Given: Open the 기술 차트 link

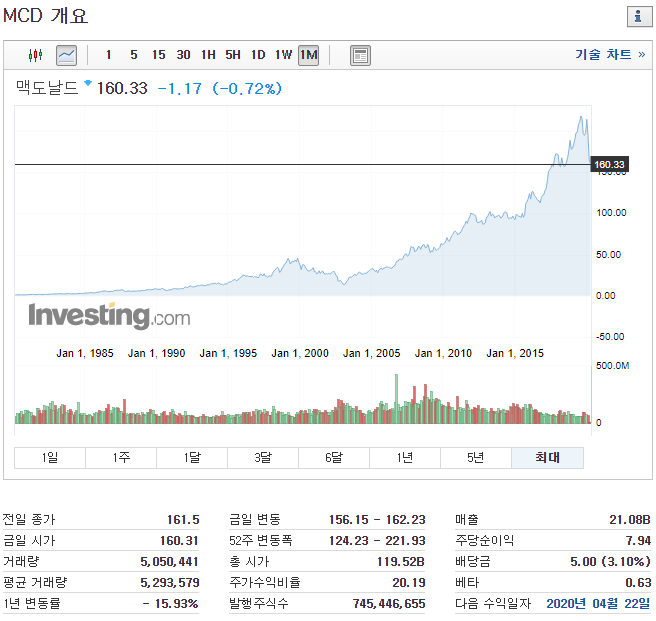Looking at the screenshot, I should pos(610,54).
